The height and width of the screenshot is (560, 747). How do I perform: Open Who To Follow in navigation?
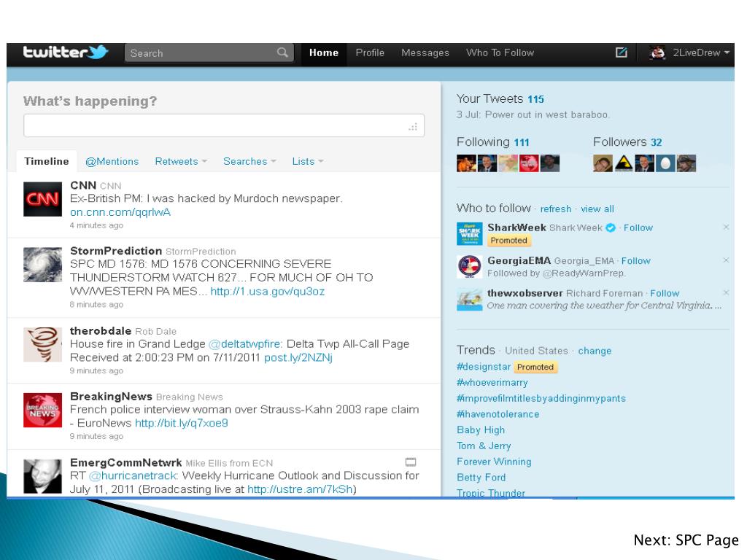(x=500, y=52)
